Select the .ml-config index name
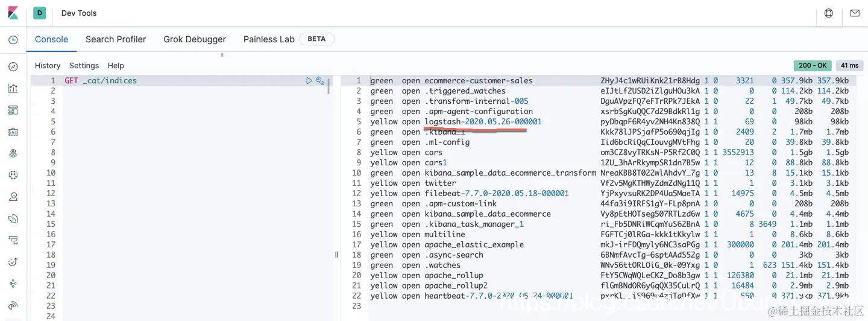The width and height of the screenshot is (868, 321). (x=447, y=142)
